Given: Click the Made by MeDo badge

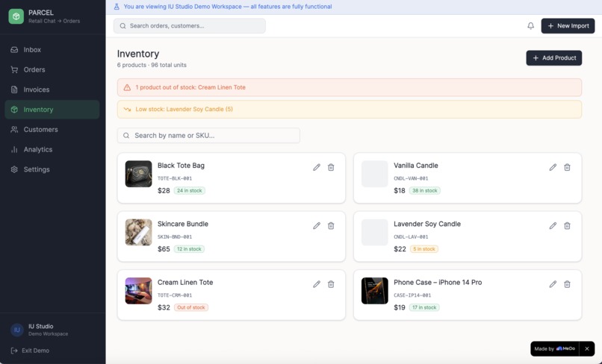Looking at the screenshot, I should [x=555, y=348].
